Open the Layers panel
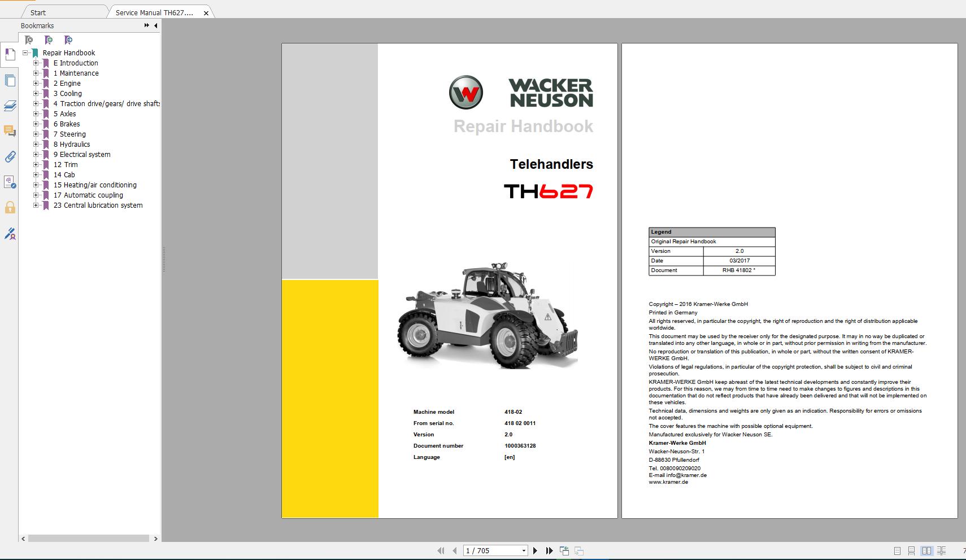 point(10,106)
